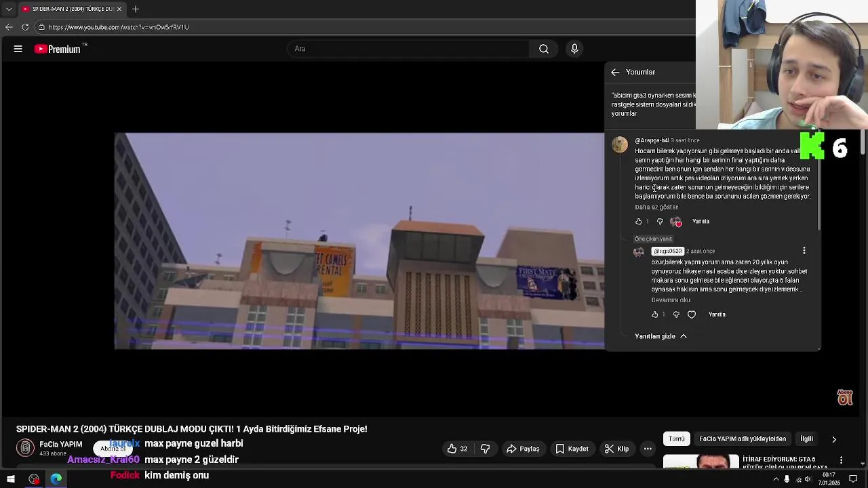Image resolution: width=868 pixels, height=488 pixels.
Task: Save the video with Kaydet
Action: pos(572,449)
